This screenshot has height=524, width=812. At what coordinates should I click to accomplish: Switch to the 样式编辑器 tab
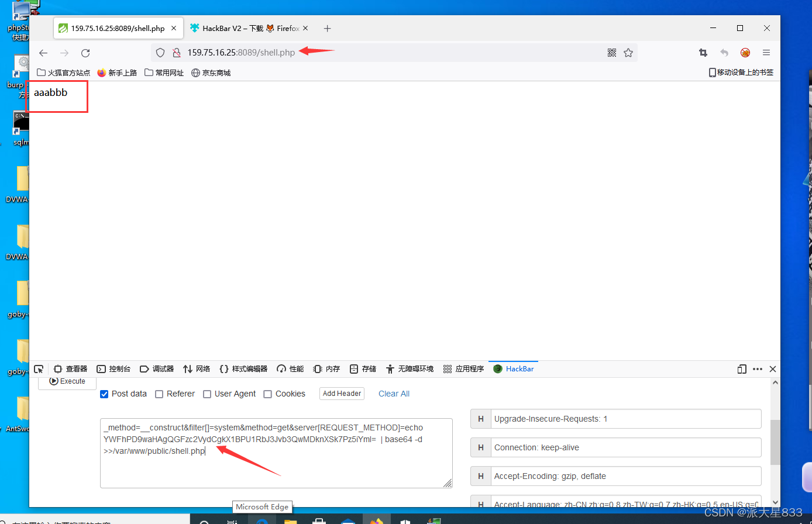[x=243, y=369]
